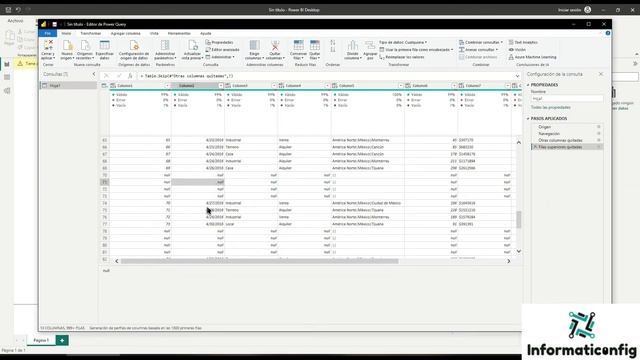Open the Nuevo origen button

point(67,50)
